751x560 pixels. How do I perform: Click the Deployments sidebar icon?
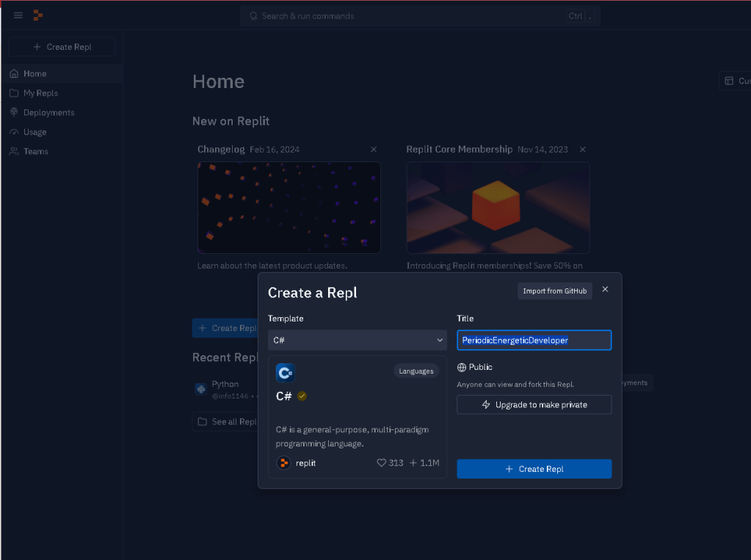[x=14, y=112]
